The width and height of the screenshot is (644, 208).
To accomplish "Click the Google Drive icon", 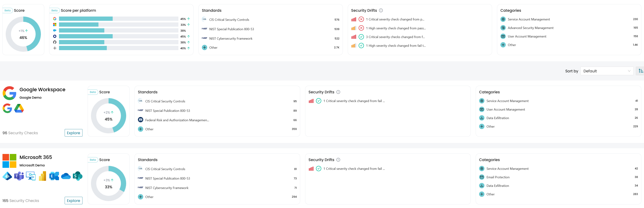I will click(x=19, y=108).
